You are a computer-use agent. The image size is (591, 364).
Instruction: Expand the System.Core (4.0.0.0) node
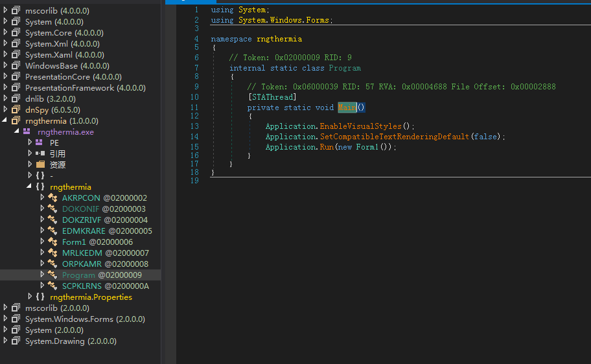pyautogui.click(x=5, y=32)
